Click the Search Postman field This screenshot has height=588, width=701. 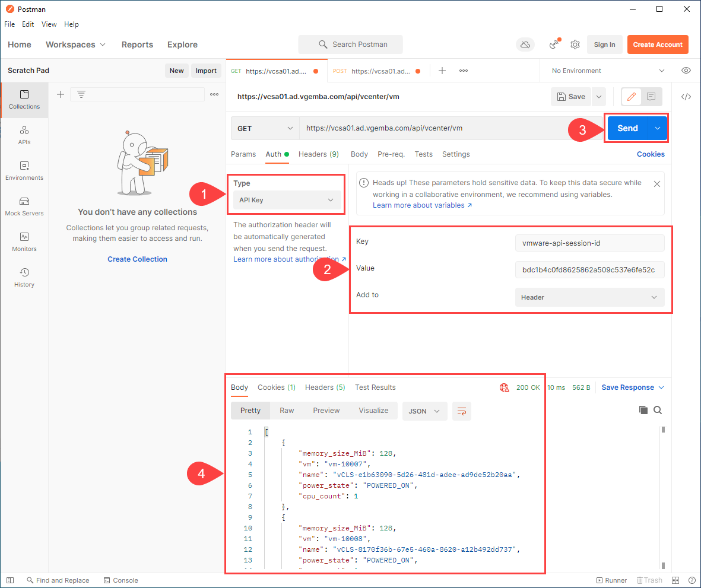coord(350,45)
